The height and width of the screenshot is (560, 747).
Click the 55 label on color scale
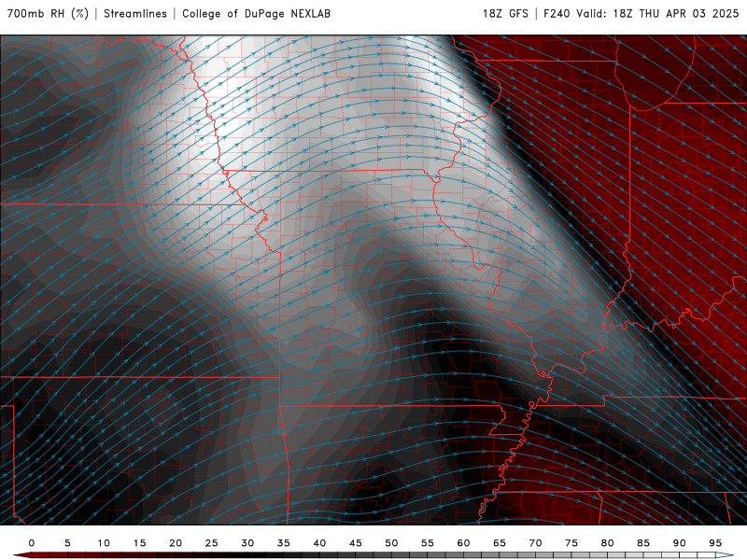(428, 543)
